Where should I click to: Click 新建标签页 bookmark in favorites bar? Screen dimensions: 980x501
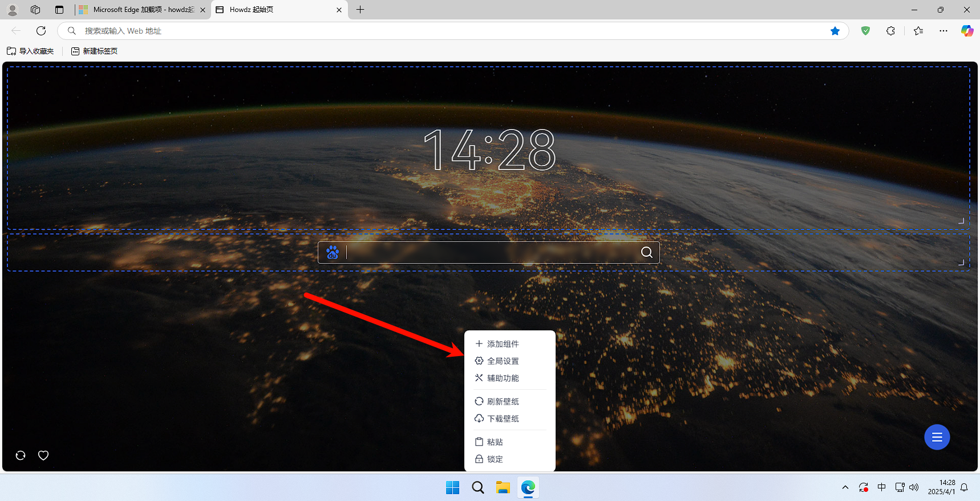point(94,51)
